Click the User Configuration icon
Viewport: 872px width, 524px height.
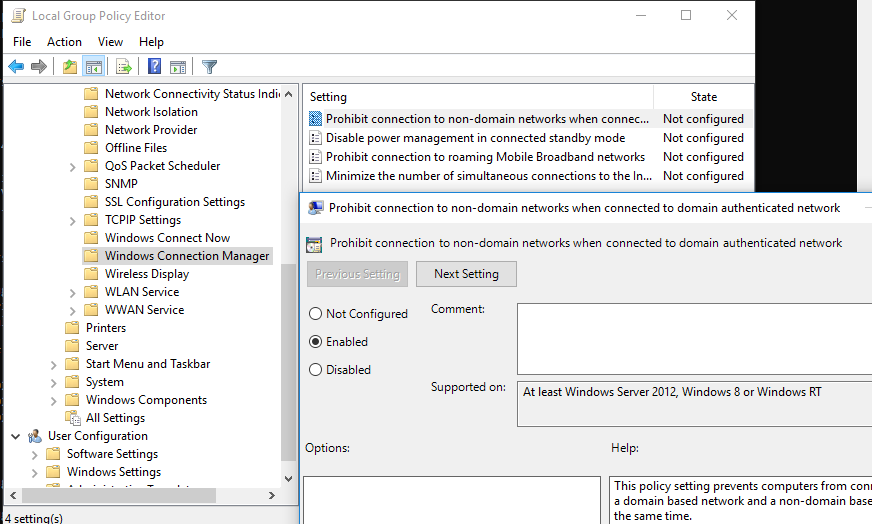click(x=34, y=436)
